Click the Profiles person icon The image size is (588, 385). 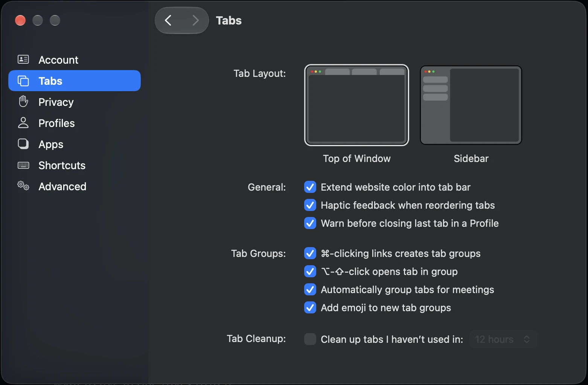pyautogui.click(x=23, y=122)
